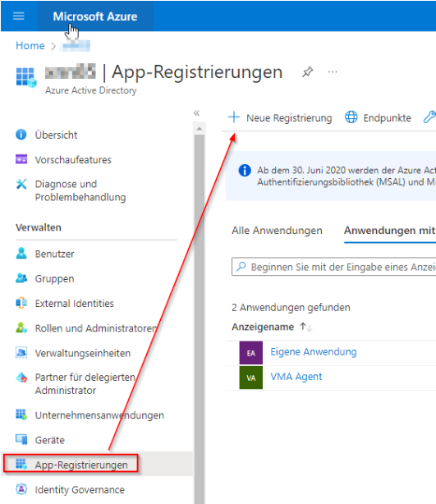The height and width of the screenshot is (504, 436).
Task: Click the wrench troubleshooting toolbar icon
Action: click(x=429, y=117)
